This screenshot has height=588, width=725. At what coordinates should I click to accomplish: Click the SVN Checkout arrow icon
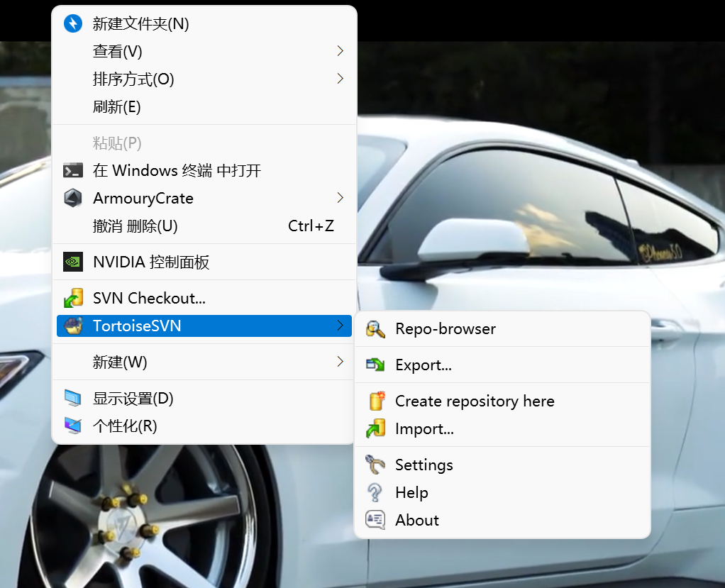(x=73, y=298)
